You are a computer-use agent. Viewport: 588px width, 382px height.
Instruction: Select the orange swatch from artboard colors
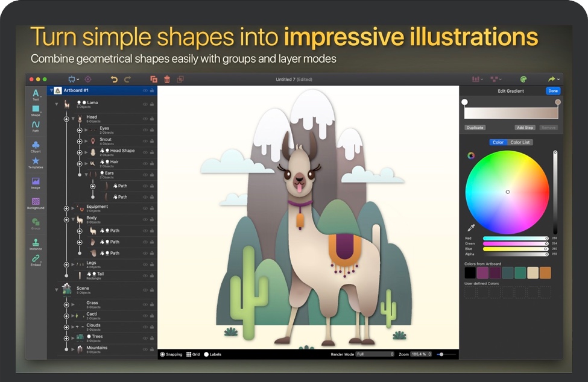[x=545, y=273]
